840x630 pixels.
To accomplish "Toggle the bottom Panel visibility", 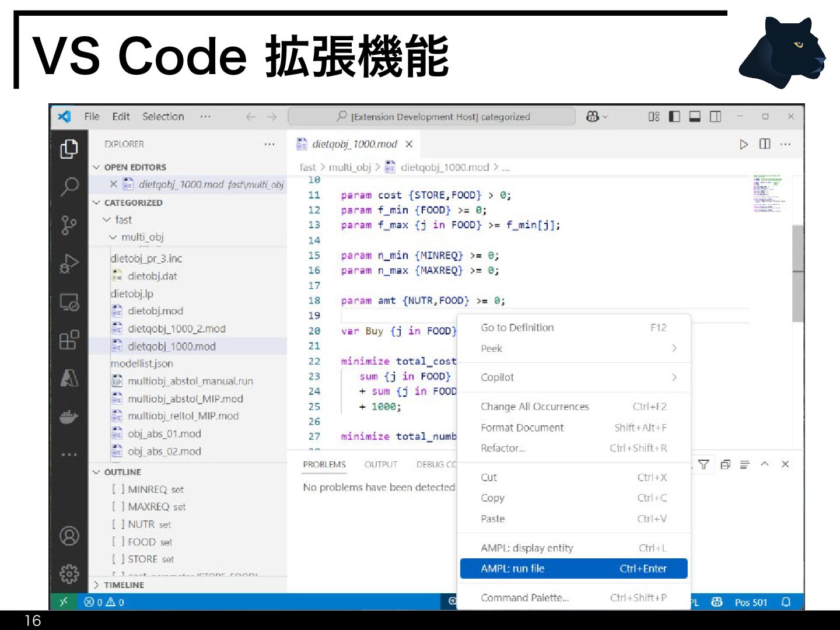I will pos(695,117).
